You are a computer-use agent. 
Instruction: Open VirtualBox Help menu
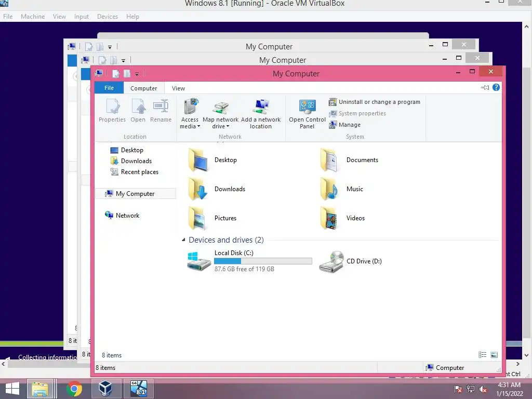132,16
